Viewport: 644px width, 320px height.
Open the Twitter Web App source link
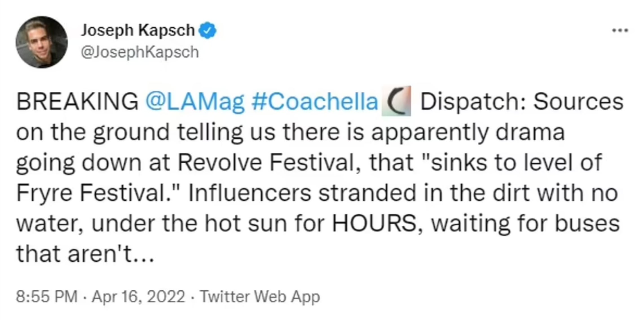tap(260, 297)
